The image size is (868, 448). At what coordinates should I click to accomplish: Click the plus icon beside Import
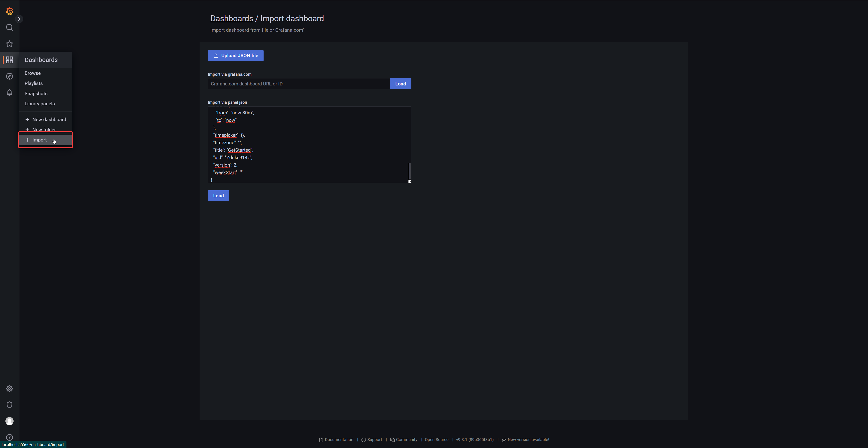(27, 140)
